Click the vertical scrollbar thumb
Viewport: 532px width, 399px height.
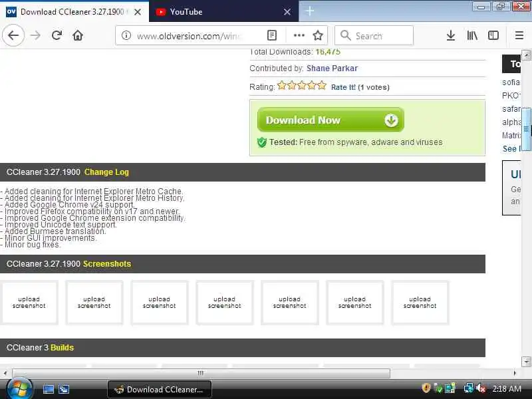526,129
